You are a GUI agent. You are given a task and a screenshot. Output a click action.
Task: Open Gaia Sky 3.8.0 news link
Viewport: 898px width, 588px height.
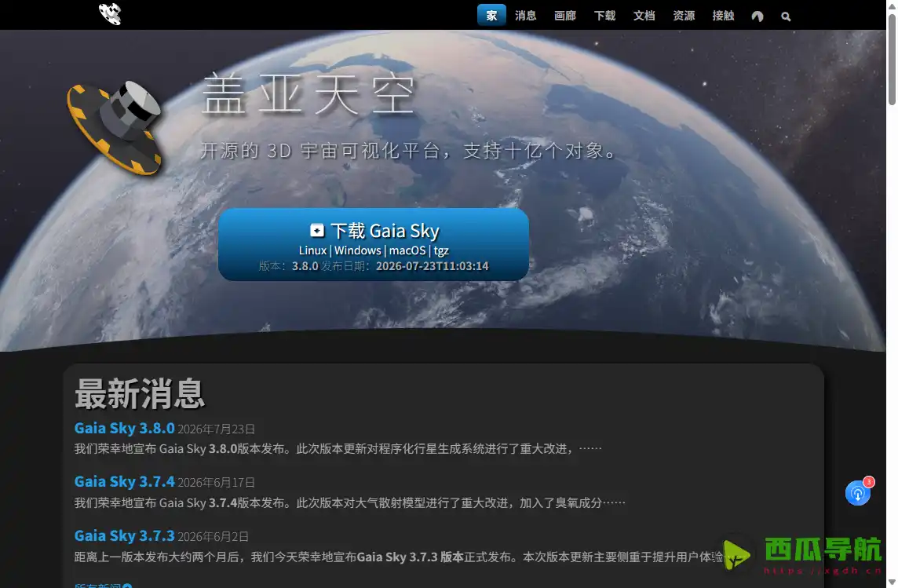124,429
